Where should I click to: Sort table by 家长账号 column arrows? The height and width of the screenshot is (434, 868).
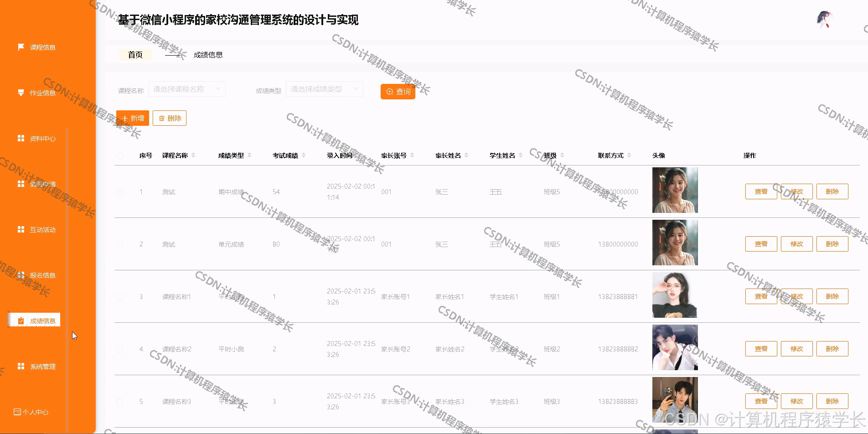coord(412,155)
